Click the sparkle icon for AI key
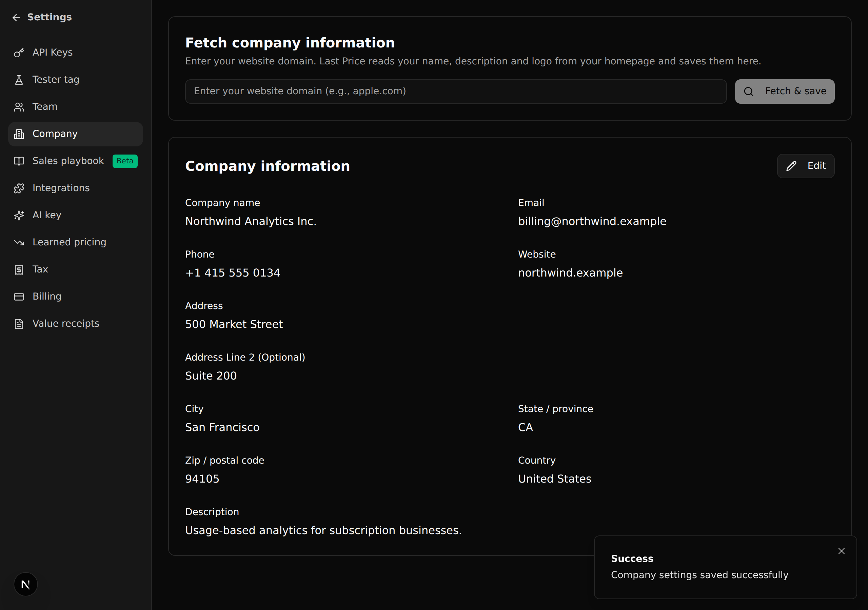 coord(19,216)
